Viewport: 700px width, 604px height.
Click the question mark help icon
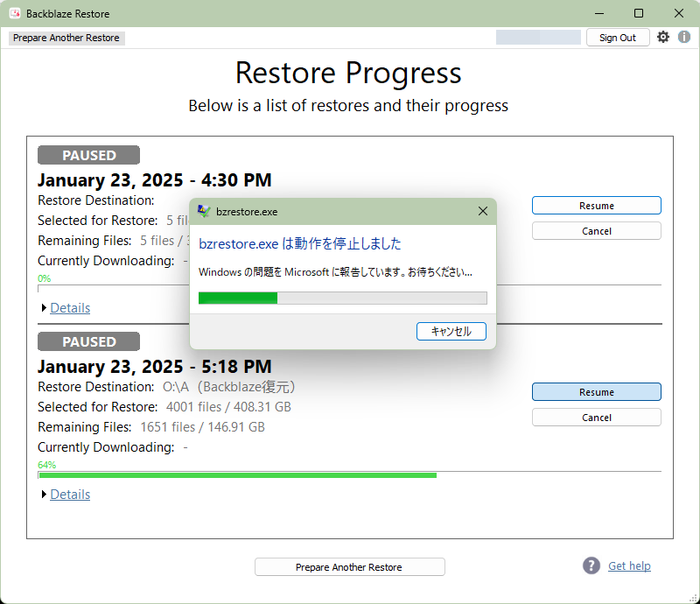[x=591, y=565]
